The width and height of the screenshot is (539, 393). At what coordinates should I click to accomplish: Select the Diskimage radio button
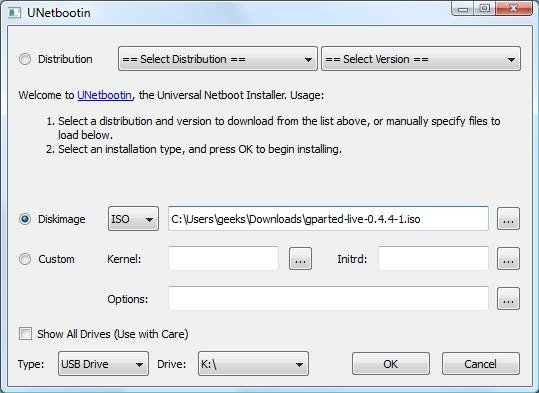pyautogui.click(x=25, y=219)
